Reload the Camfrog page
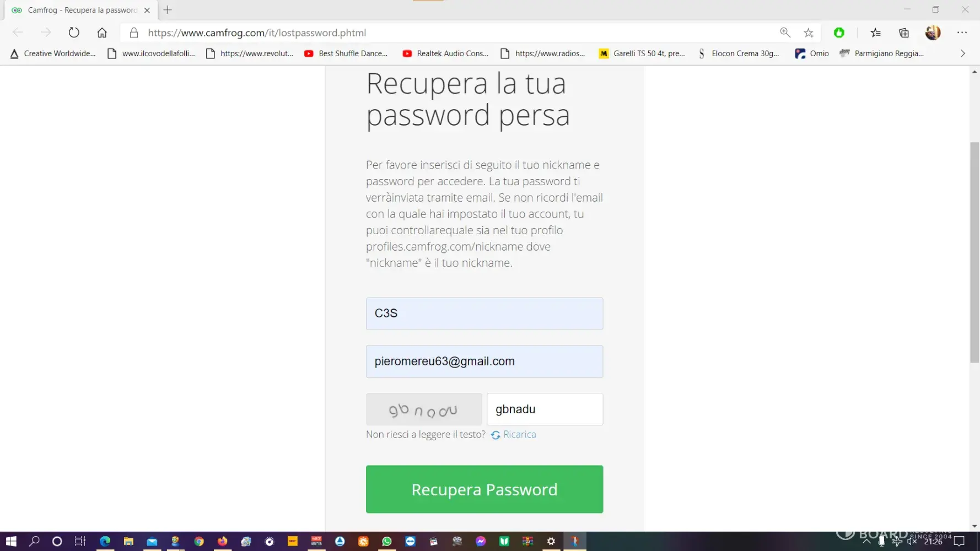The image size is (980, 551). (74, 33)
